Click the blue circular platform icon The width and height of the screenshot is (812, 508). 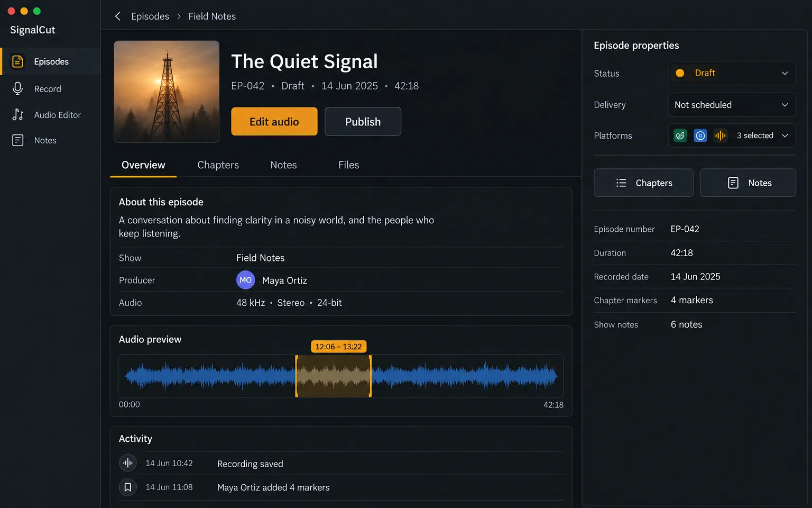click(700, 135)
